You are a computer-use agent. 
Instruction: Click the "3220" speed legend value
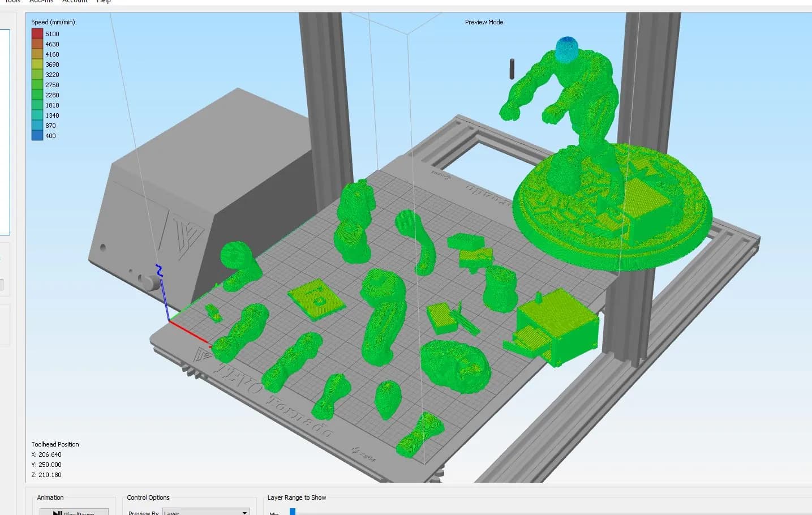[x=52, y=75]
